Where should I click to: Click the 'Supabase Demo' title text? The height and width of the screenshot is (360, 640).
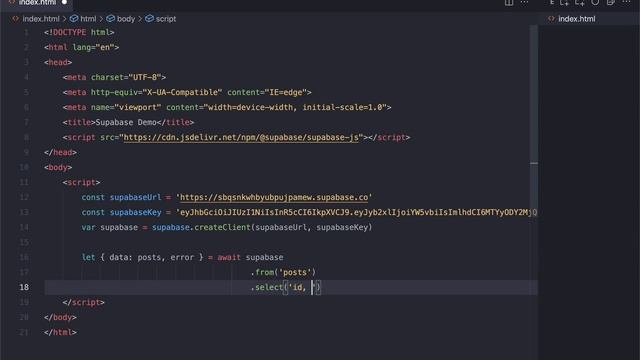point(126,122)
